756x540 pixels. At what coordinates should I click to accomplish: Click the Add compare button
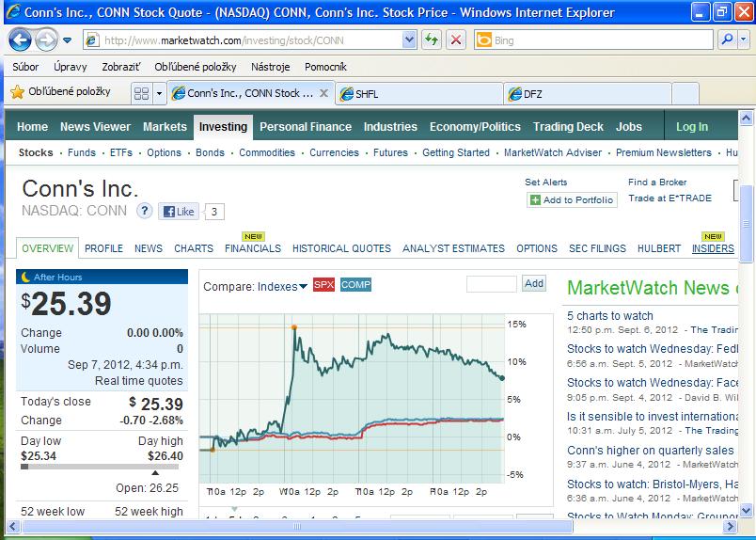(x=534, y=284)
